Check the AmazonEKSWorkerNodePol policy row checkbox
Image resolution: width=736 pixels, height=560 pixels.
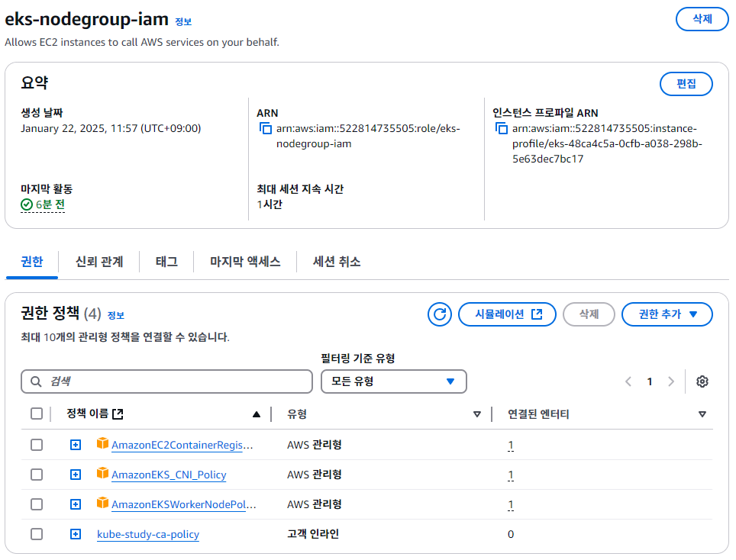[x=37, y=504]
